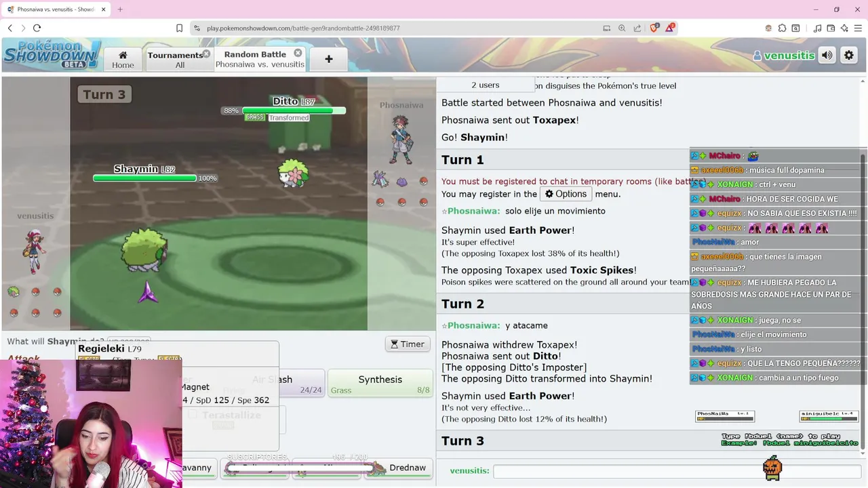Open the Options menu button in chat
The width and height of the screenshot is (868, 488).
point(566,194)
